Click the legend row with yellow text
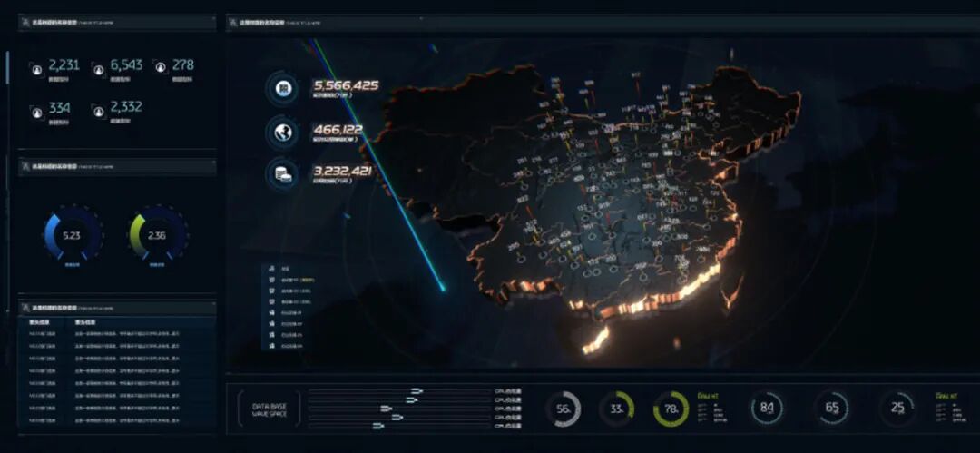 tap(292, 280)
